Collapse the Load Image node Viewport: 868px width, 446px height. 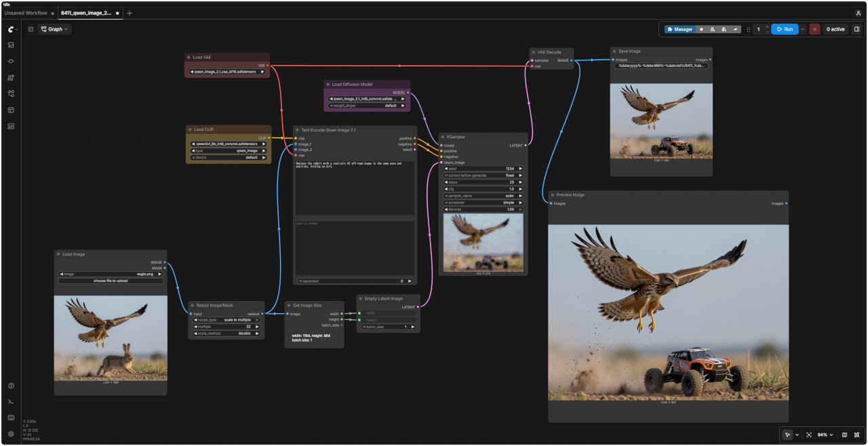tap(58, 254)
